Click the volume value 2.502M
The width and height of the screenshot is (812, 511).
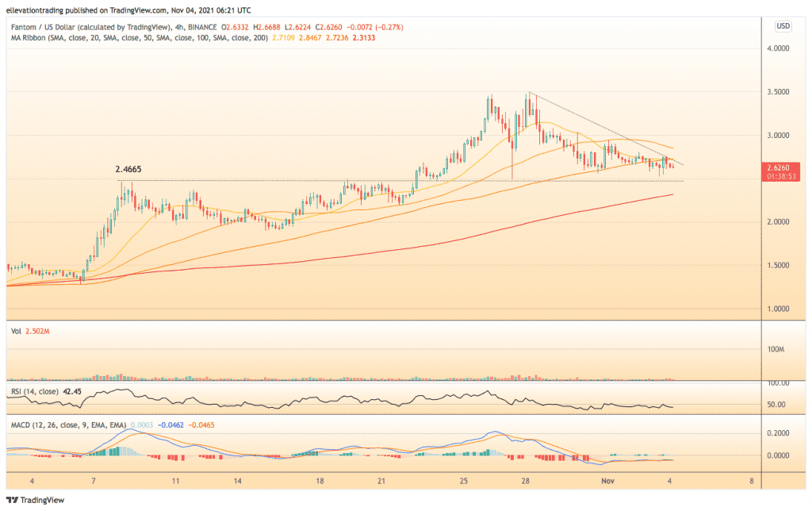(x=37, y=331)
